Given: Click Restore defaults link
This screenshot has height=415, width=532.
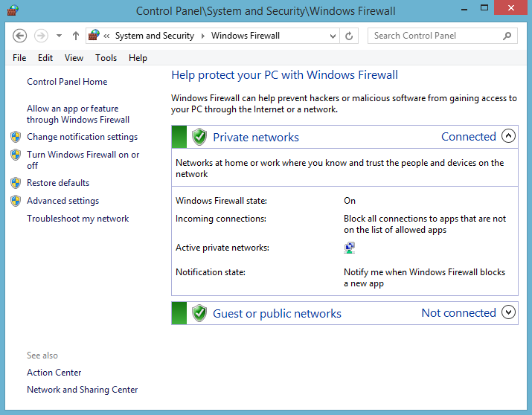Looking at the screenshot, I should 58,183.
